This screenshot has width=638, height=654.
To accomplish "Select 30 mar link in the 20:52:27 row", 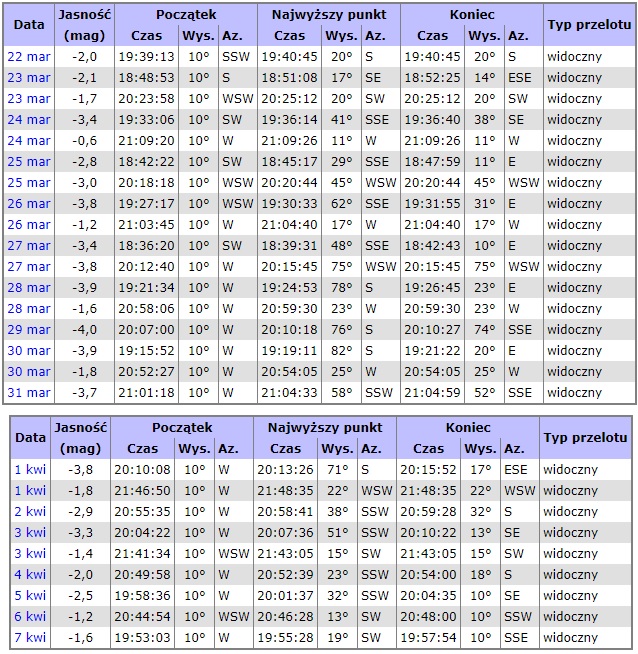I will [29, 371].
